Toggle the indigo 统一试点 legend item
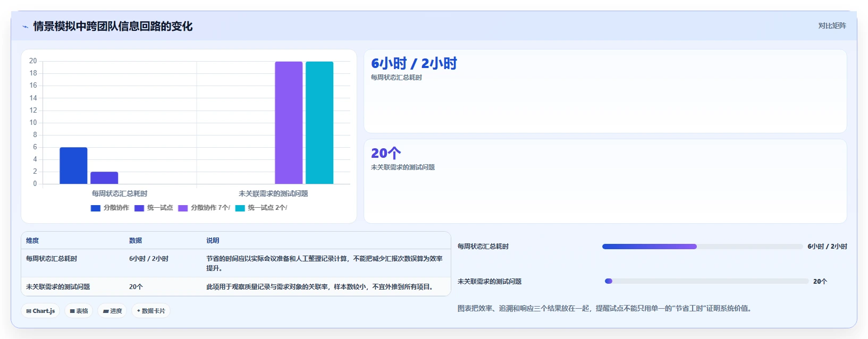868x339 pixels. coord(154,208)
